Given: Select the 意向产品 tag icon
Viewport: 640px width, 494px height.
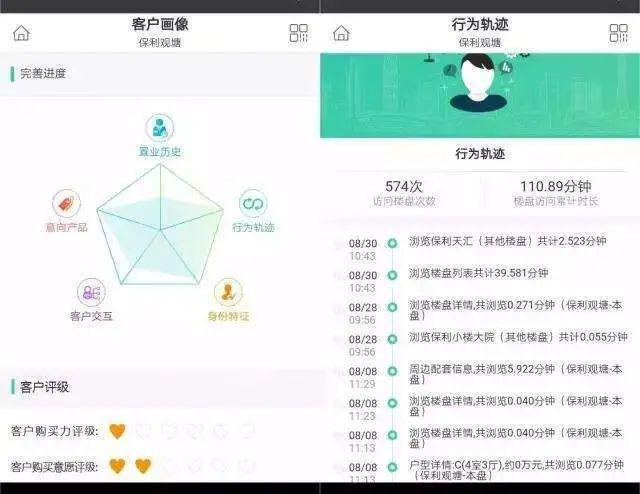Looking at the screenshot, I should [x=67, y=203].
